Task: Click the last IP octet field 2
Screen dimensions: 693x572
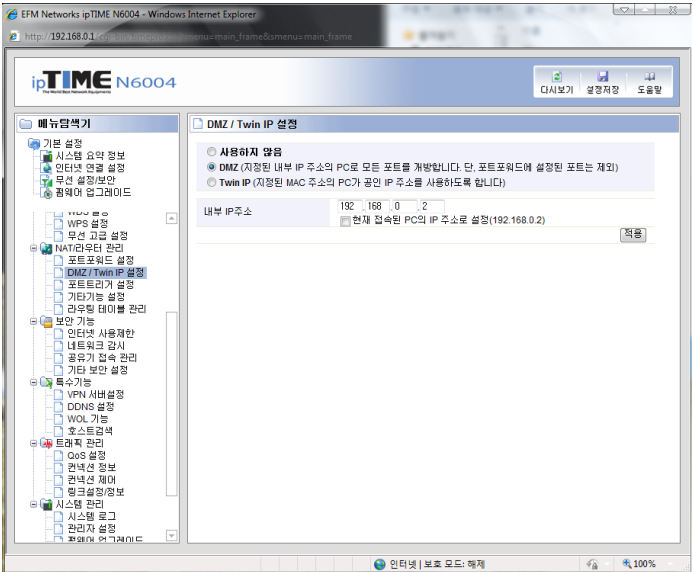Action: 432,206
